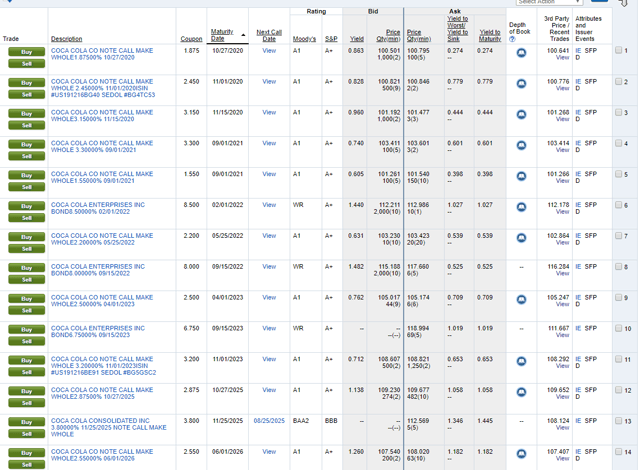Sort by Maturity Date column header
This screenshot has height=470, width=640.
point(222,36)
